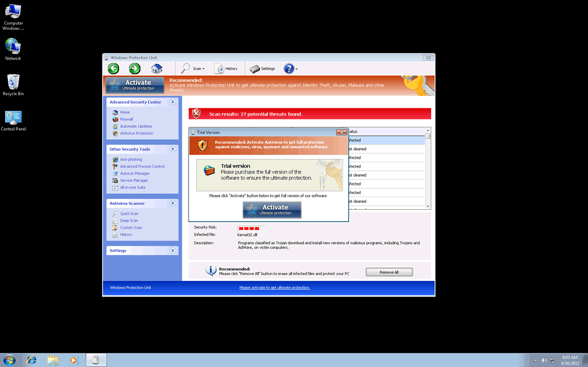Open Internet Explorer from the taskbar
The image size is (588, 367).
click(32, 360)
